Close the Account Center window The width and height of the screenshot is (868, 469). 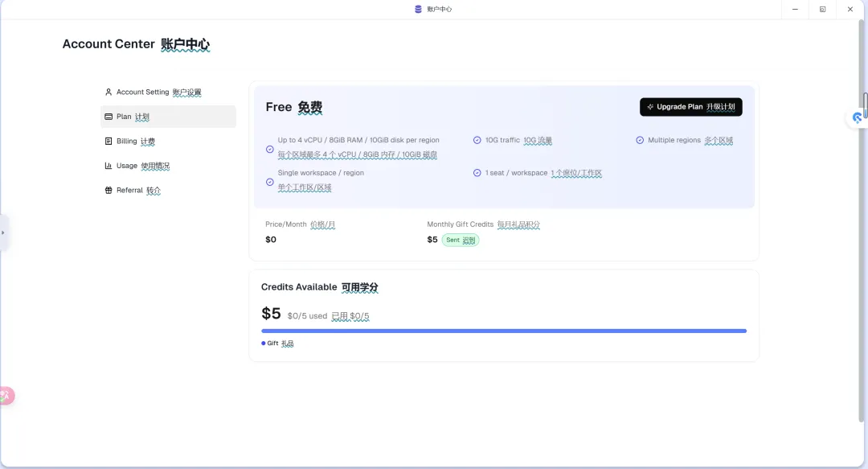(x=850, y=10)
